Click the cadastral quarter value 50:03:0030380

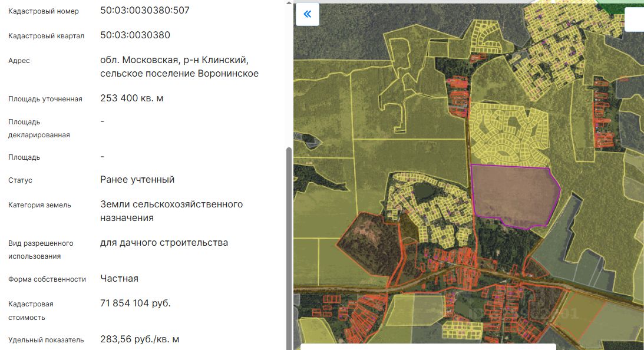(x=135, y=35)
